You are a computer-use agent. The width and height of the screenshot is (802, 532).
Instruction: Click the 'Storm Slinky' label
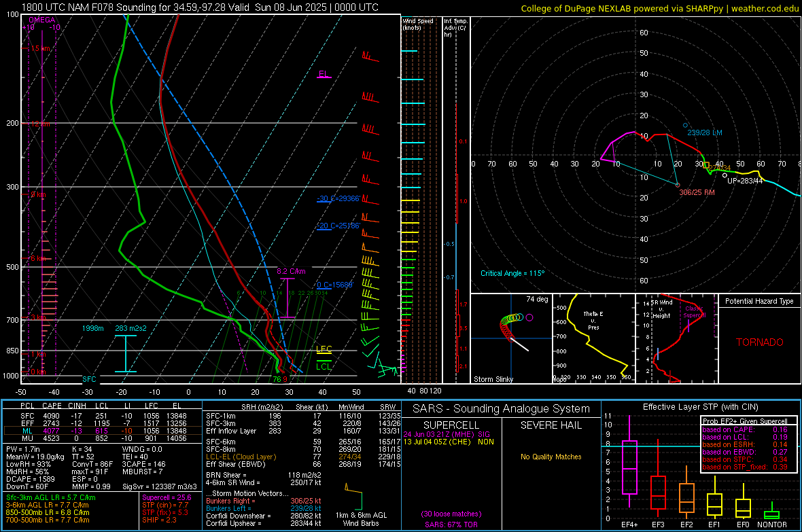coord(493,379)
